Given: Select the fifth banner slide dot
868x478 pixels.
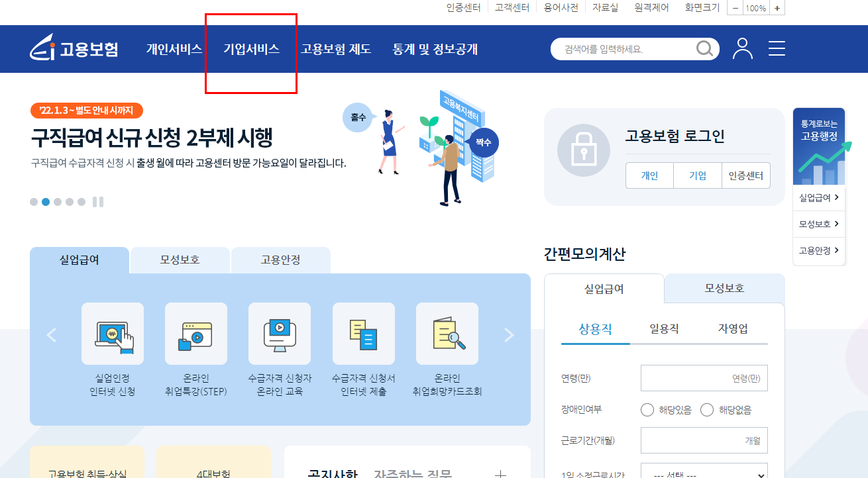Looking at the screenshot, I should (81, 202).
